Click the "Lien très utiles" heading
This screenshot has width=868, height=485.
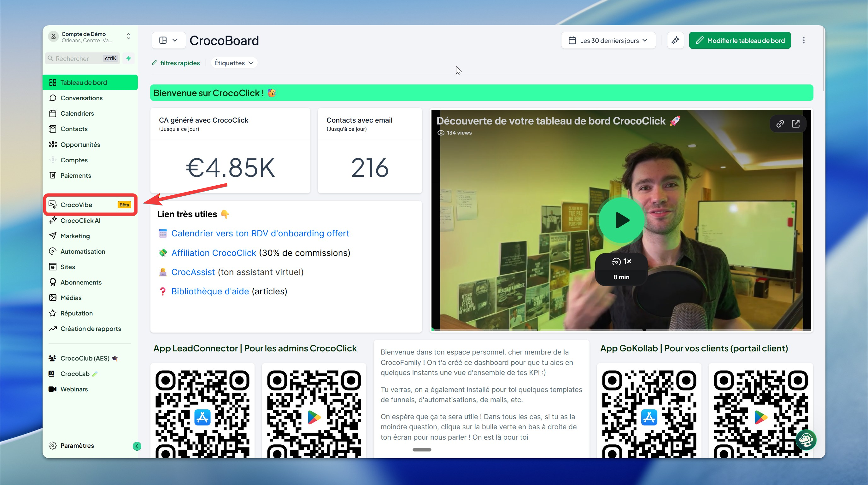[x=187, y=214]
